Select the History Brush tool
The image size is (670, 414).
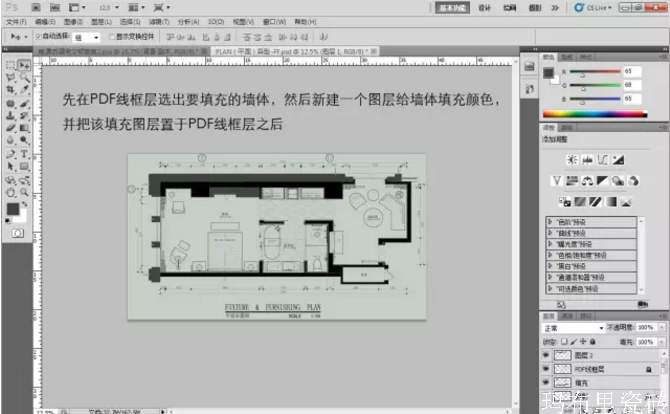pyautogui.click(x=24, y=115)
